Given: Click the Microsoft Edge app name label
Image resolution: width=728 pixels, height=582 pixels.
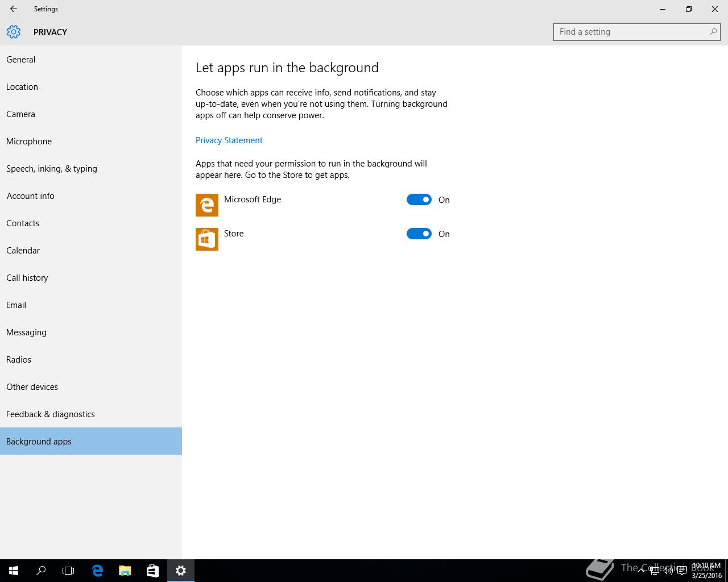Looking at the screenshot, I should point(253,199).
